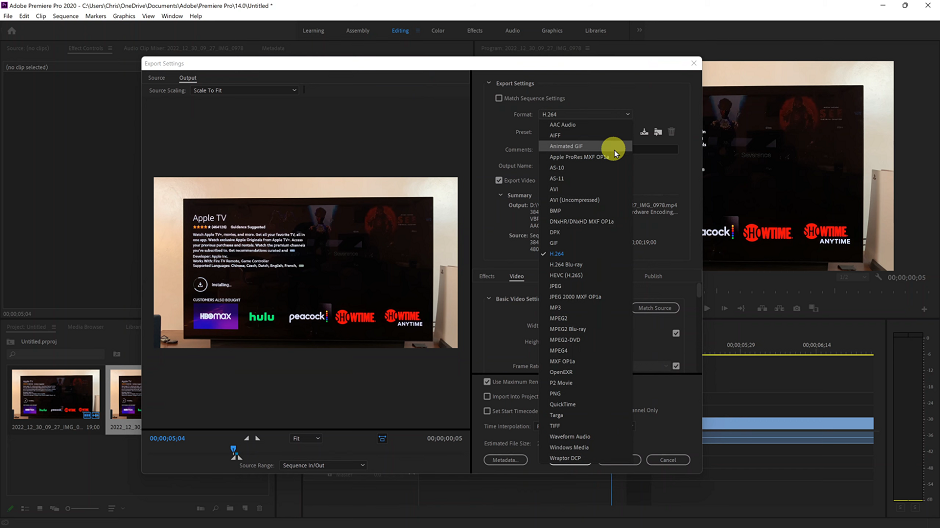Open the Fit zoom level dropdown
Image resolution: width=940 pixels, height=528 pixels.
pos(306,439)
